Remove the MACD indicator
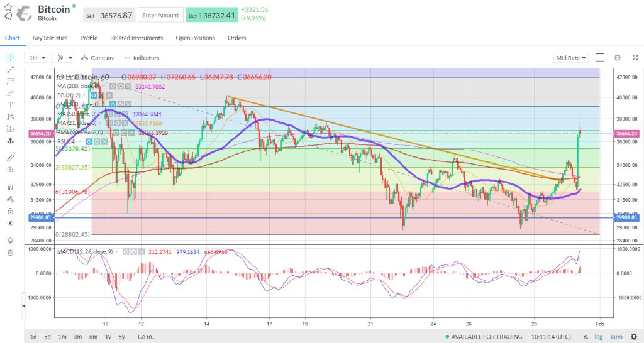This screenshot has height=343, width=644. point(142,251)
